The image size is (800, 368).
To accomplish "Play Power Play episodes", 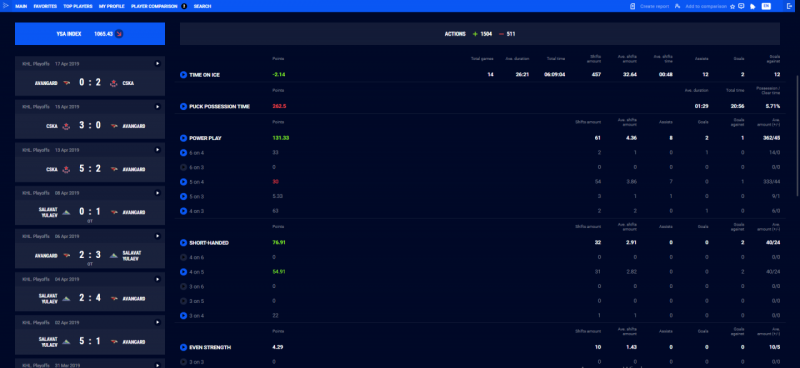I will (x=183, y=138).
